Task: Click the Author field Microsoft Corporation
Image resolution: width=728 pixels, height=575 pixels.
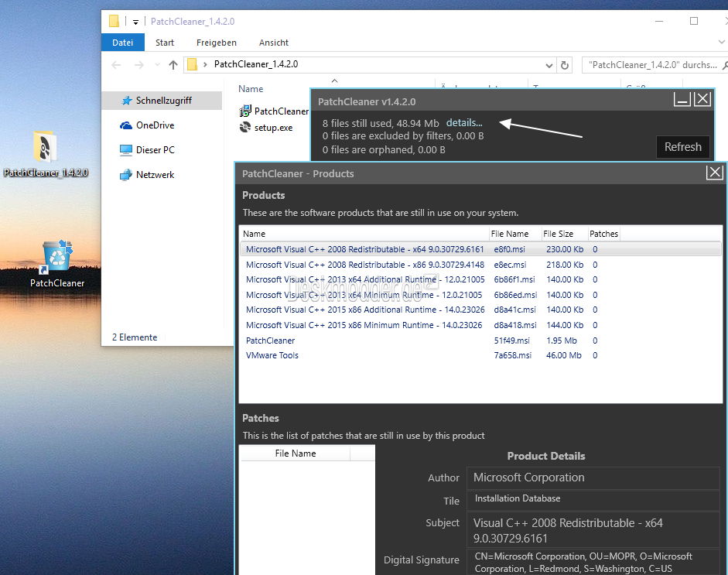Action: [x=593, y=477]
